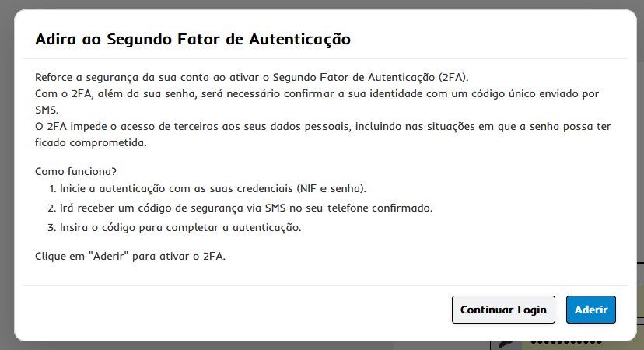The height and width of the screenshot is (350, 644).
Task: Click 'telefone confirmado' in step 2
Action: 380,208
